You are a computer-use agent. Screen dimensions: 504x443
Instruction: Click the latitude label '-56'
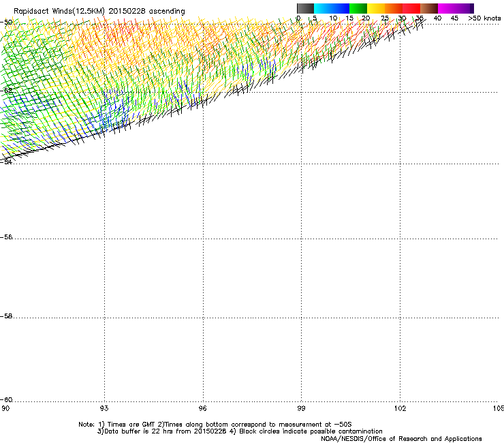pos(6,237)
